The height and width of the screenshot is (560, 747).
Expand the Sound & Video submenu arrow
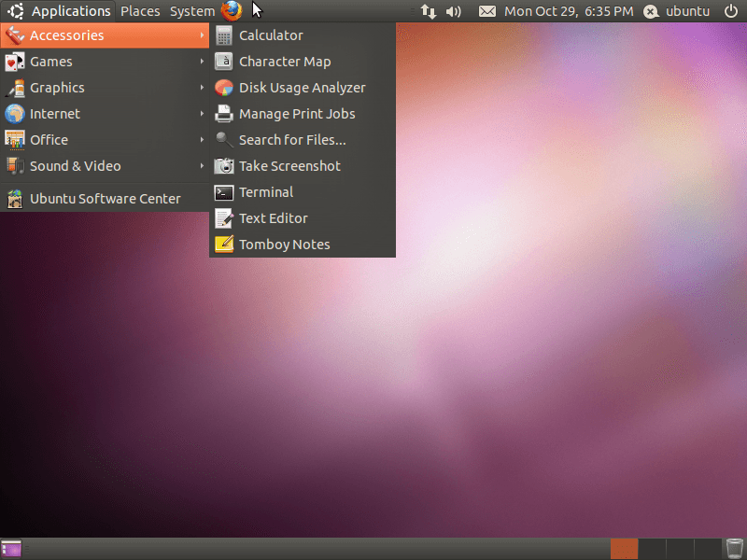point(202,166)
